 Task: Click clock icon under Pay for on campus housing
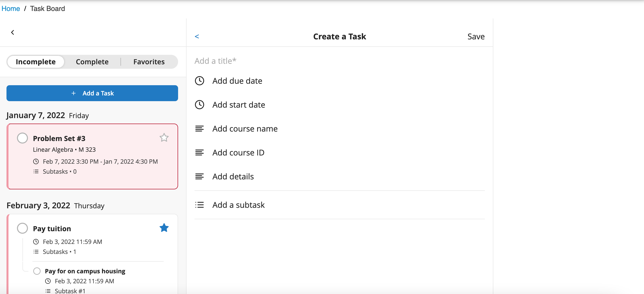click(48, 281)
